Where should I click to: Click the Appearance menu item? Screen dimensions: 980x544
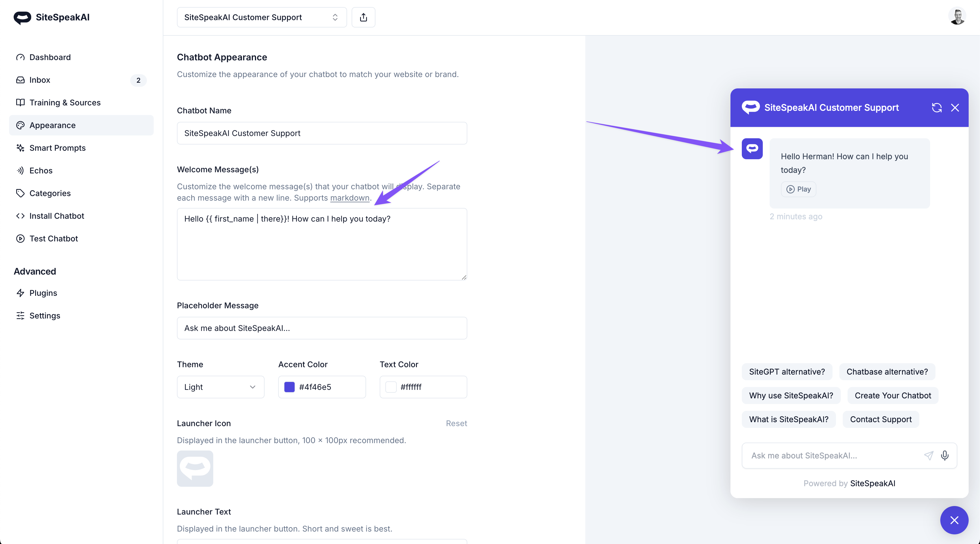point(52,125)
